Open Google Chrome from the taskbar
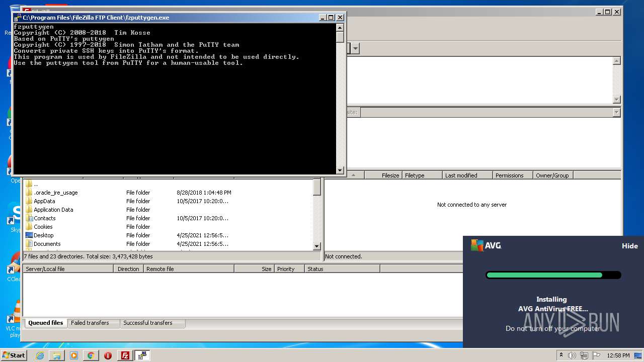The height and width of the screenshot is (362, 644). pyautogui.click(x=91, y=355)
